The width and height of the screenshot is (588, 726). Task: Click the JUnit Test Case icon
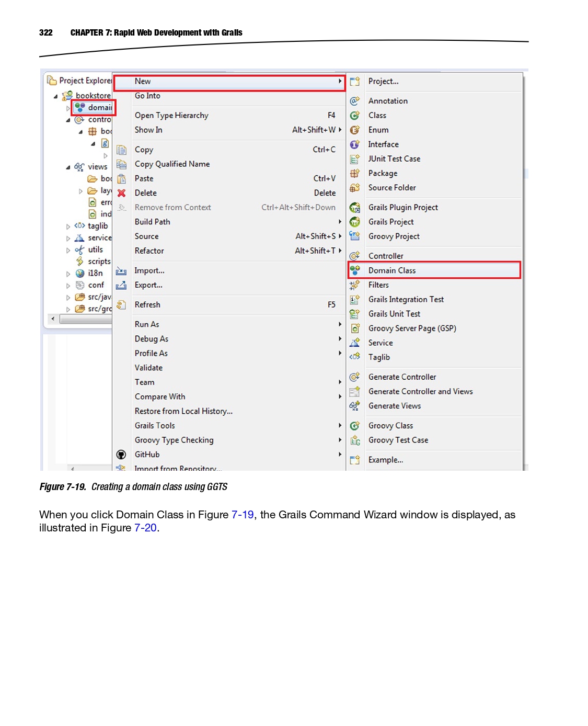pos(355,159)
